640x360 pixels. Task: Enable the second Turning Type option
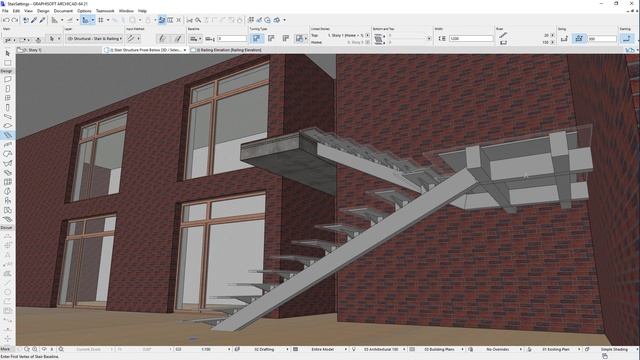click(x=271, y=38)
